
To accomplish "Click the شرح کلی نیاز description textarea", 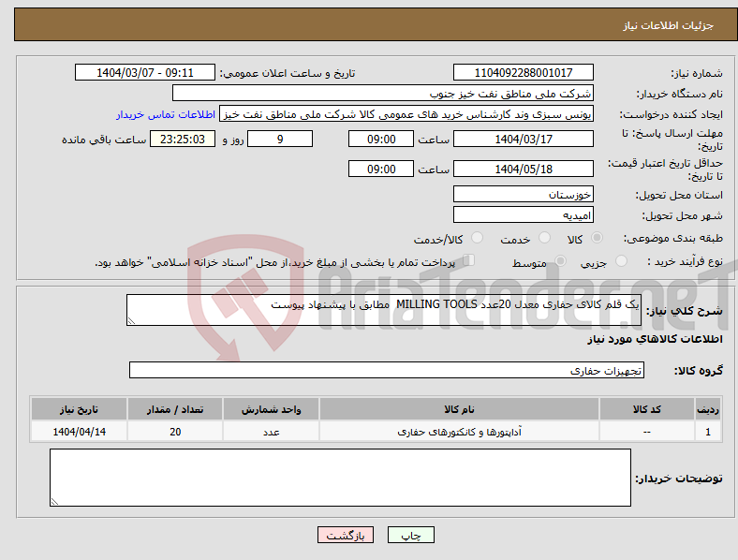I will coord(384,310).
